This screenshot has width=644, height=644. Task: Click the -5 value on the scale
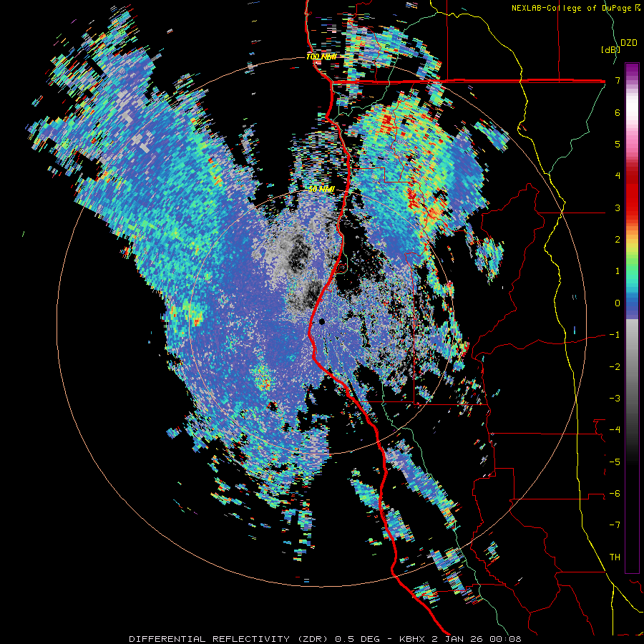click(615, 462)
